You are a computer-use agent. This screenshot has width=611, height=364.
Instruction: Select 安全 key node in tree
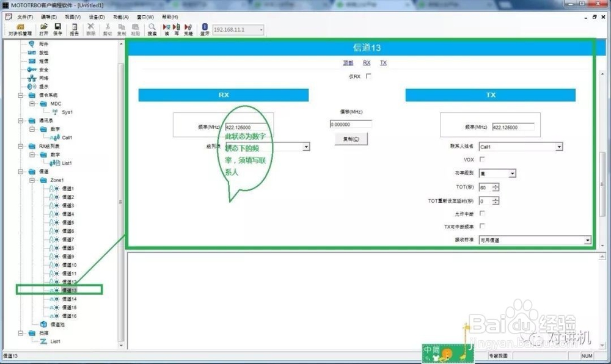tap(43, 70)
